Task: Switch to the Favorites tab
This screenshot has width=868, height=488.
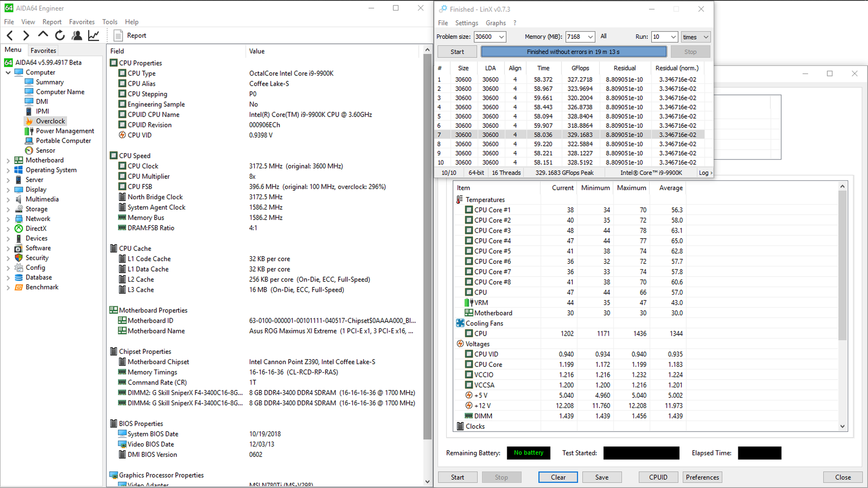Action: tap(43, 50)
